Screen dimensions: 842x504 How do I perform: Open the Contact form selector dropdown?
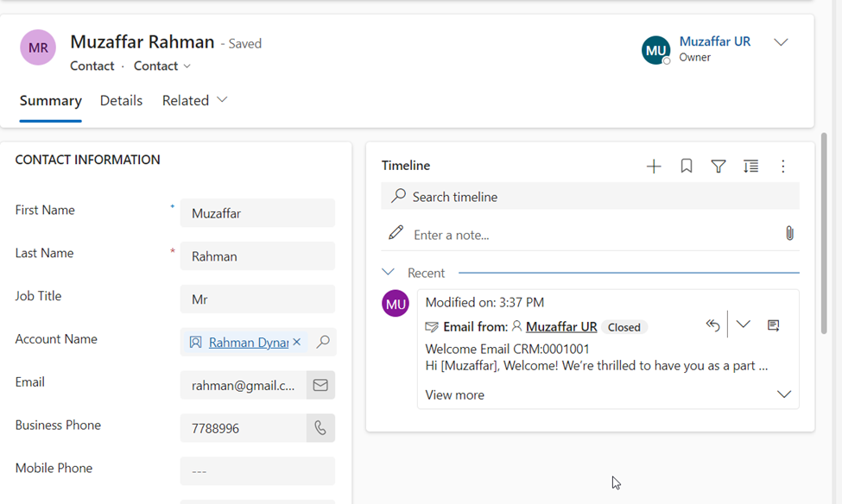click(162, 66)
